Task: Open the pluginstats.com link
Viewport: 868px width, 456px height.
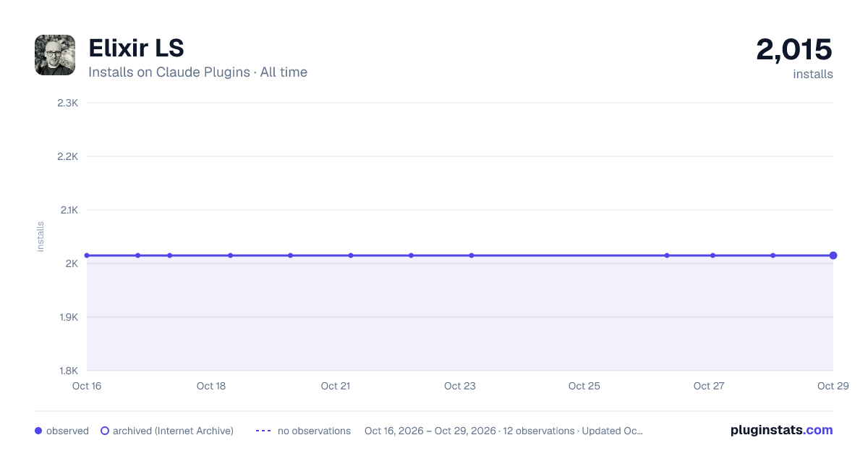Action: pos(782,430)
